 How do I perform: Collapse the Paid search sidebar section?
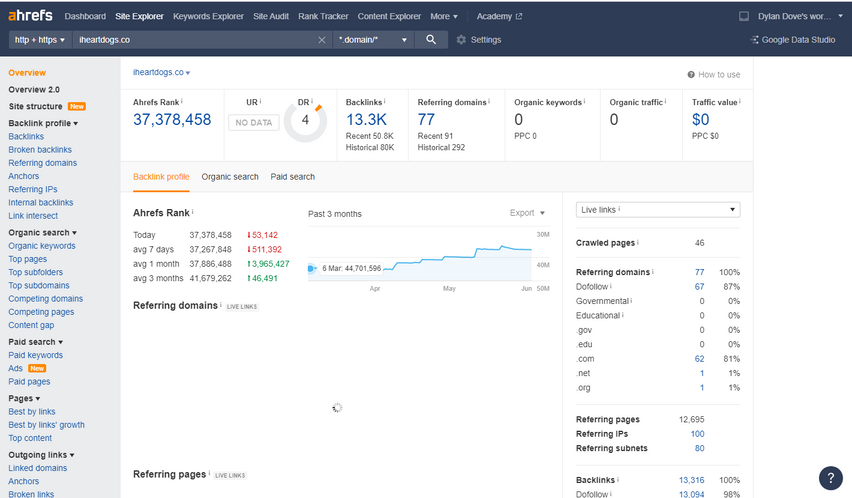35,342
